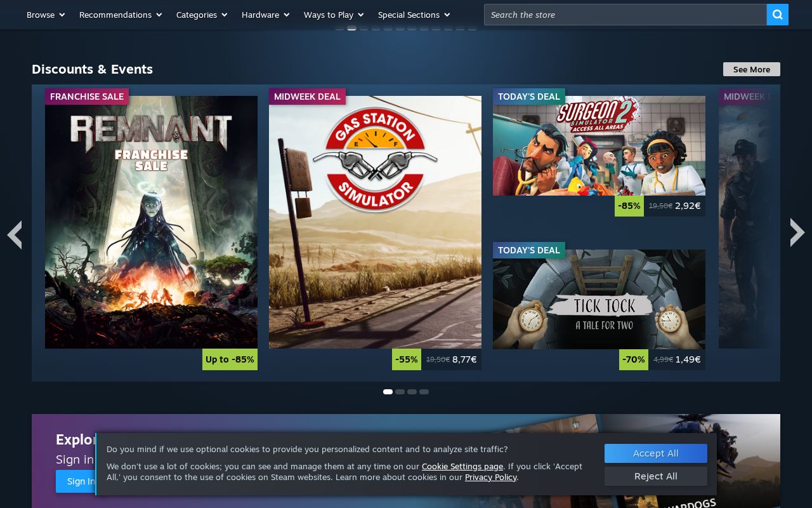
Task: Open the Ways to Play dropdown
Action: tap(334, 15)
